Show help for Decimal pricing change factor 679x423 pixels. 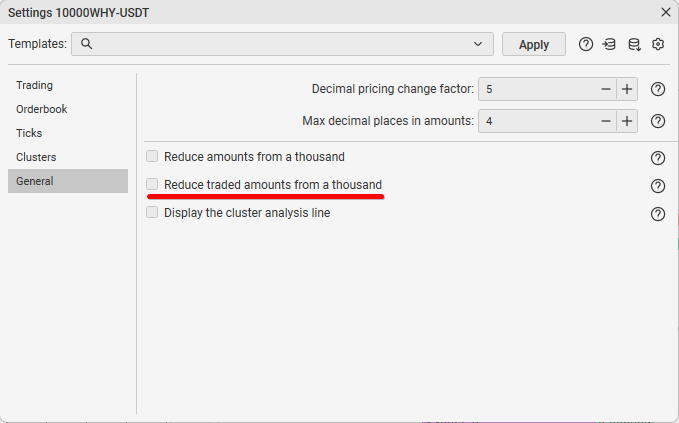pyautogui.click(x=658, y=89)
